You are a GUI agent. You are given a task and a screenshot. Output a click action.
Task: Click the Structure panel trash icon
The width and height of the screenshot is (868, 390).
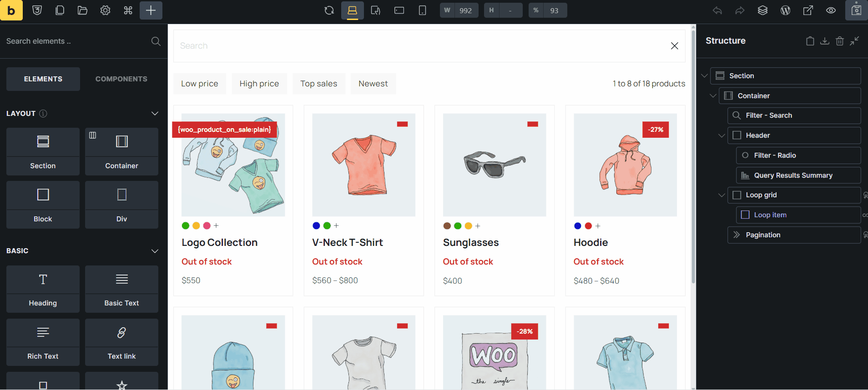point(840,41)
